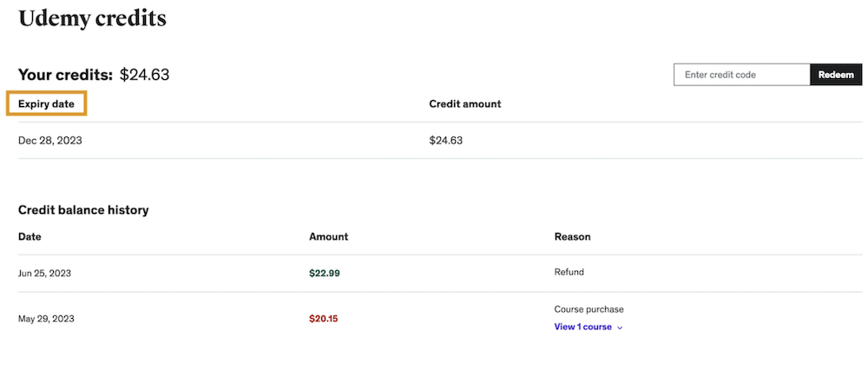Click the Redeem button
Screen dimensions: 868x370
tap(836, 75)
